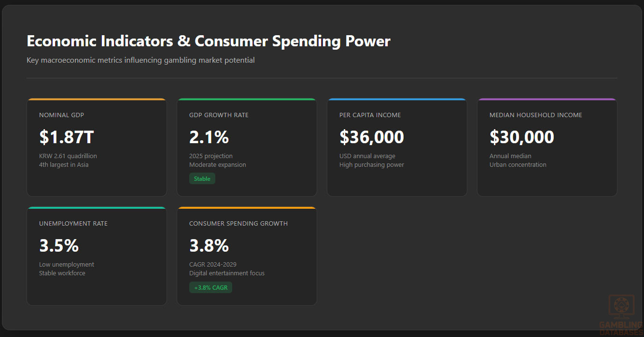
Task: Click the Consumer Spending Growth label
Action: pyautogui.click(x=238, y=223)
